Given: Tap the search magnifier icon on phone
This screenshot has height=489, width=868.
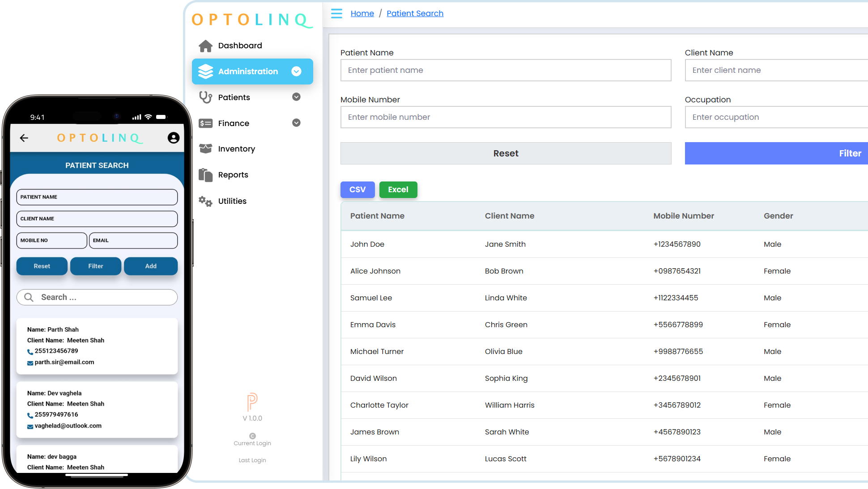Looking at the screenshot, I should (x=29, y=297).
